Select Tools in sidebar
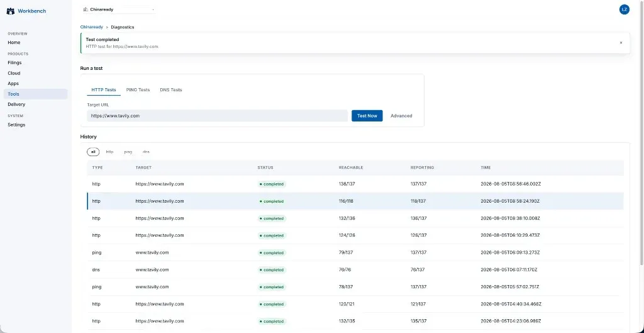 (x=35, y=94)
